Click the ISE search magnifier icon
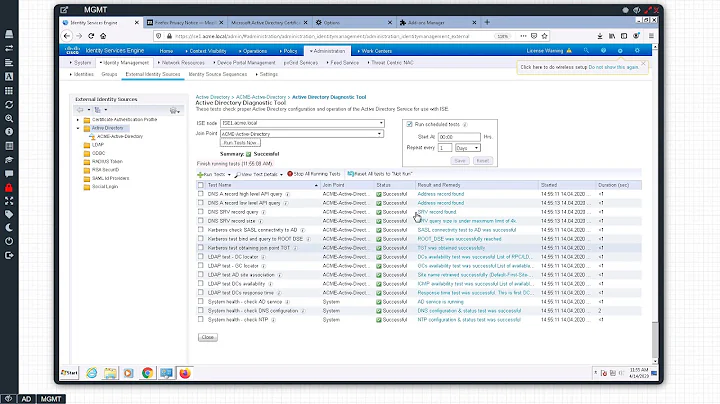Viewport: 720px width, 404px height. click(586, 50)
